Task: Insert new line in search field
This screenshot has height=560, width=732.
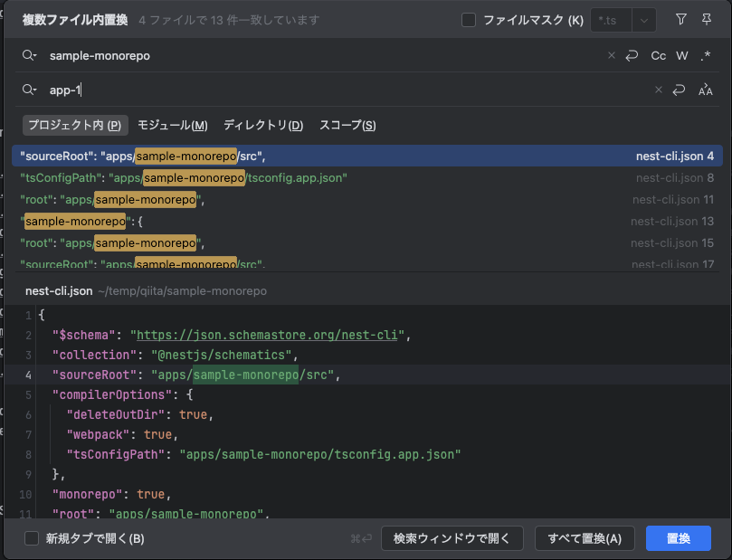Action: tap(632, 55)
